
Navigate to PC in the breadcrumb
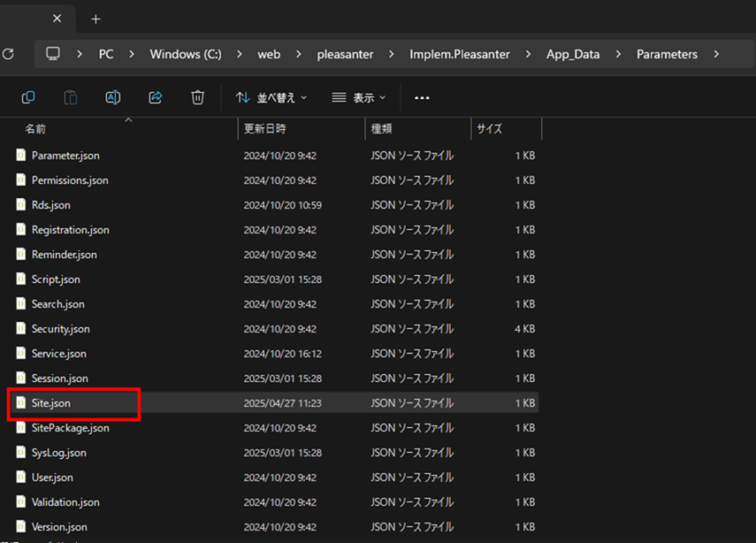pyautogui.click(x=106, y=54)
